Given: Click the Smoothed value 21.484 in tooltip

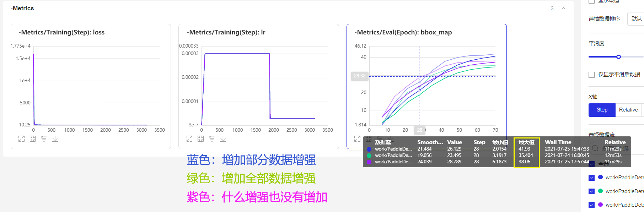Looking at the screenshot, I should (x=424, y=149).
